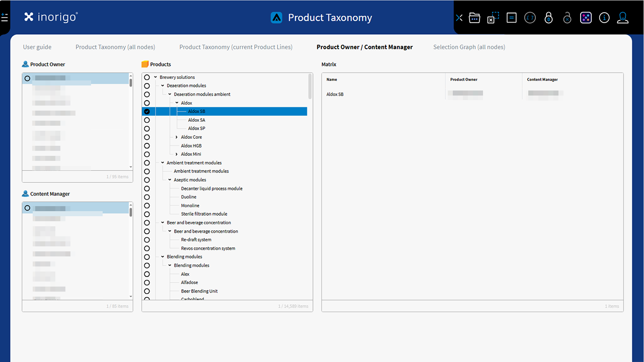The image size is (644, 362).
Task: Sort by the Name column header
Action: click(332, 79)
